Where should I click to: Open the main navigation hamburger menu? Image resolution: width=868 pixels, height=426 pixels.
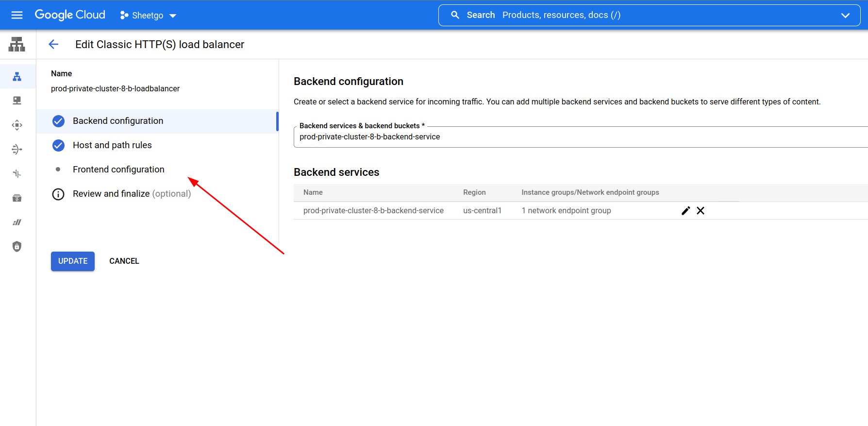point(17,15)
